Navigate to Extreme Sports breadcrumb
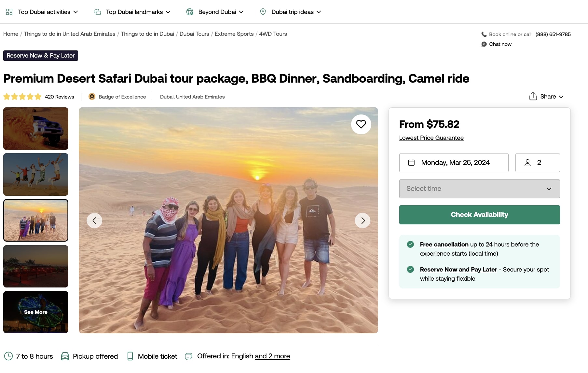The width and height of the screenshot is (588, 373). (234, 34)
